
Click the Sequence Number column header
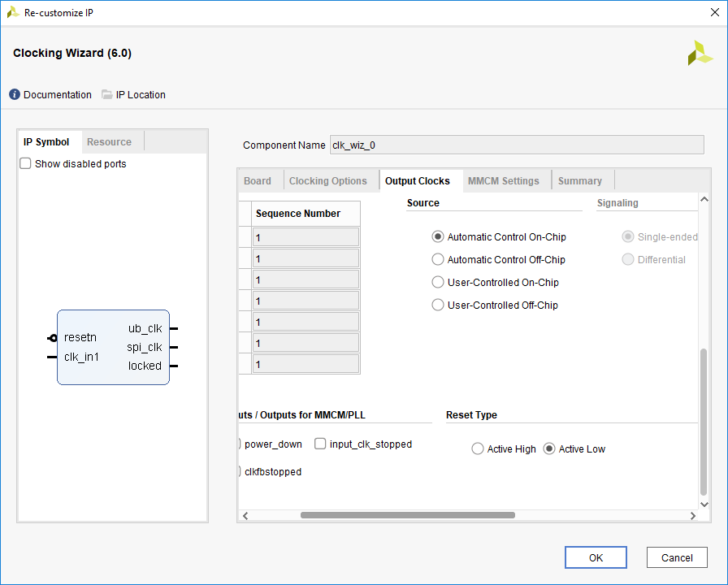pos(306,214)
